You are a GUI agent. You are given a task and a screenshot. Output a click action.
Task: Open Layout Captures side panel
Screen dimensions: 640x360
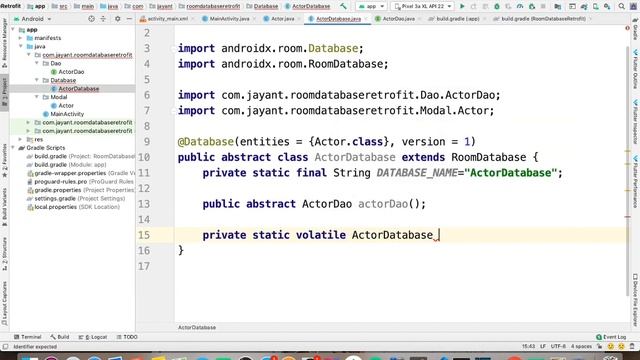pyautogui.click(x=4, y=304)
